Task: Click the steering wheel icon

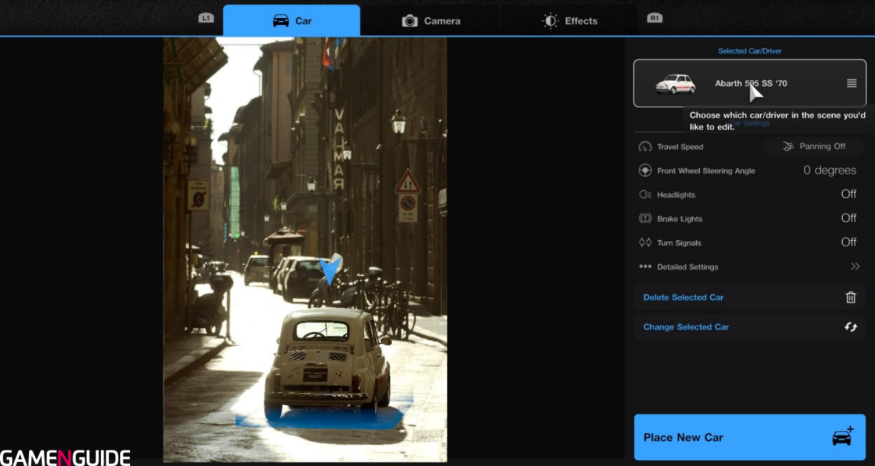Action: (x=645, y=170)
